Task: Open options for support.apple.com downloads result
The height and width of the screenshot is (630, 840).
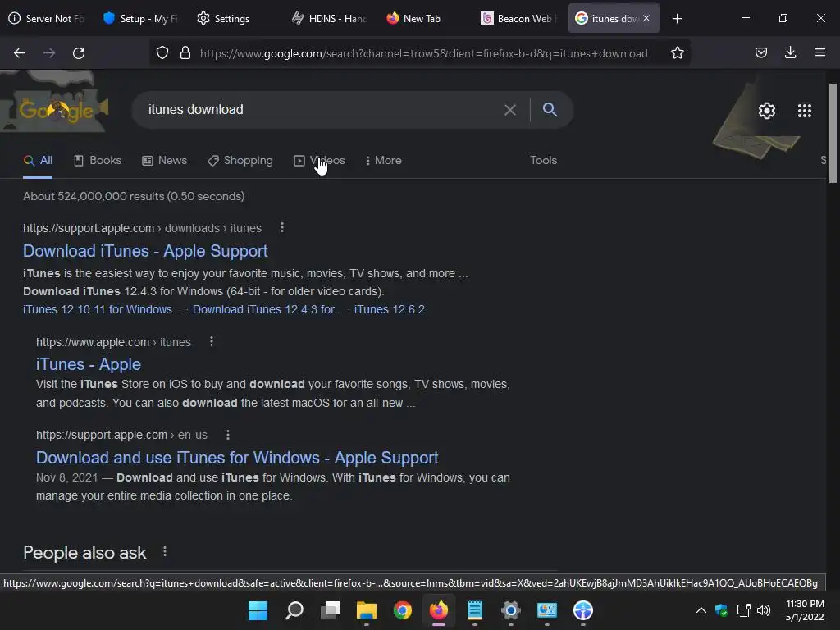Action: click(x=282, y=228)
